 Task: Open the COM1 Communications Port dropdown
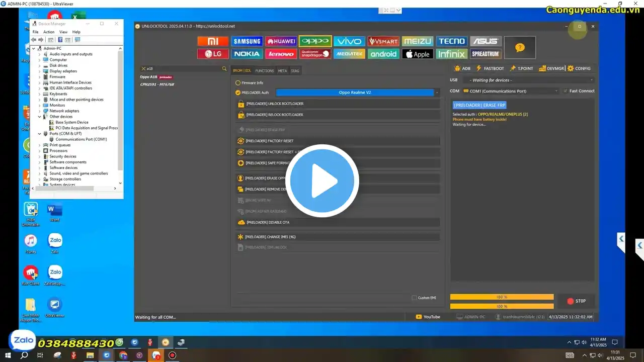point(511,91)
